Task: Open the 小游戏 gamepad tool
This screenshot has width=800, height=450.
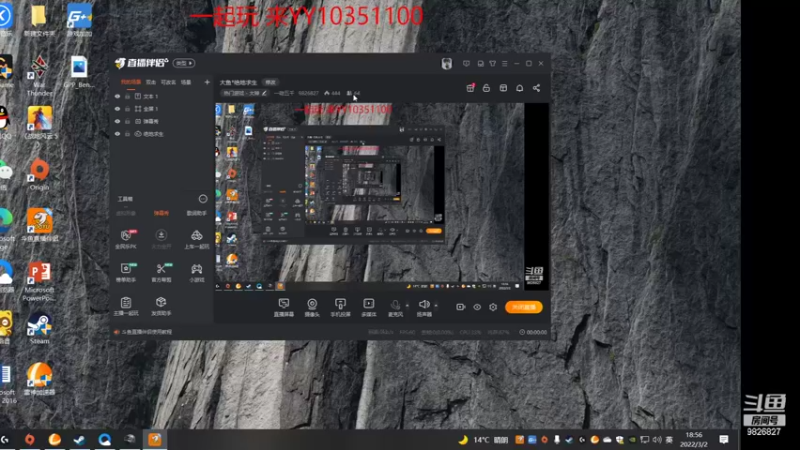Action: 196,272
